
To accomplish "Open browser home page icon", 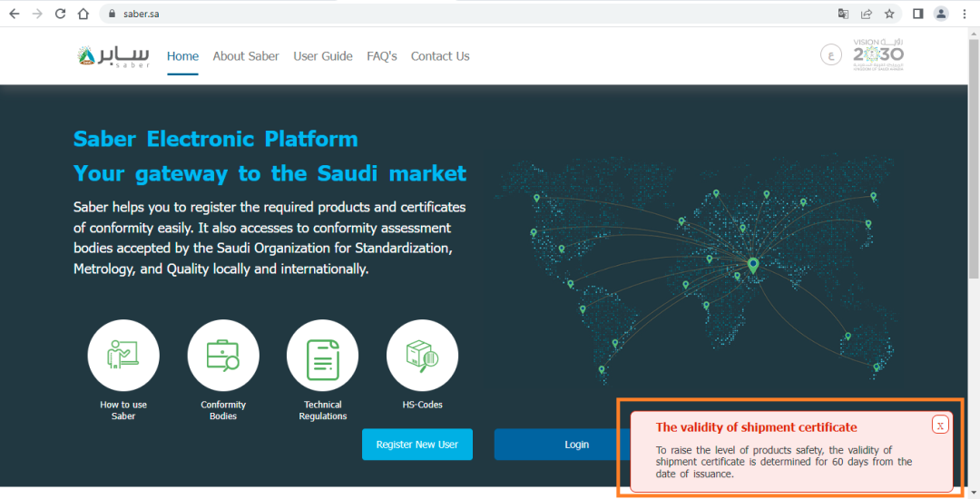I will [x=83, y=14].
